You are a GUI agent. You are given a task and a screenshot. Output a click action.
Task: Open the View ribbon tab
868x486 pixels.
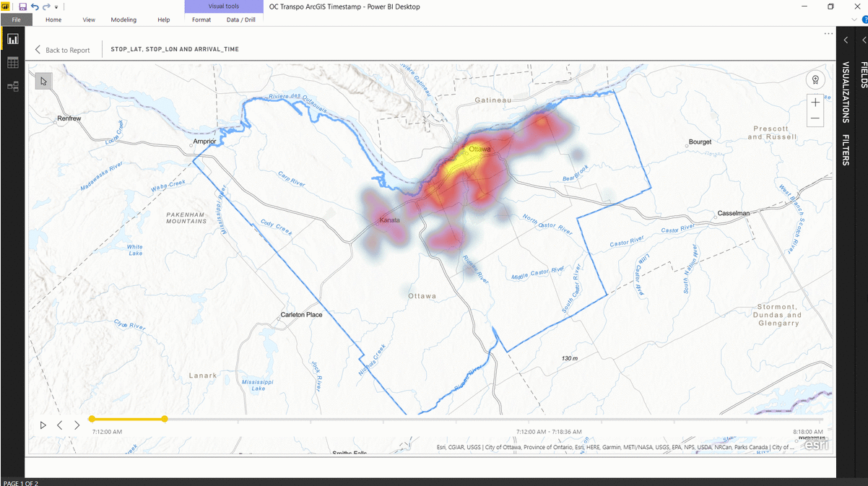(x=89, y=19)
